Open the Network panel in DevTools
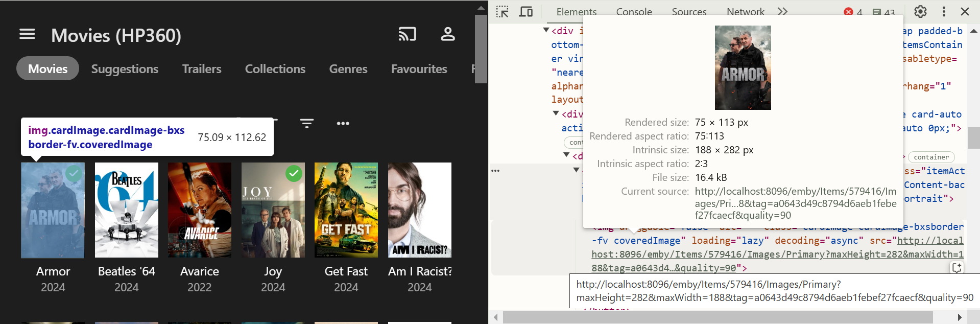The height and width of the screenshot is (324, 980). click(746, 11)
